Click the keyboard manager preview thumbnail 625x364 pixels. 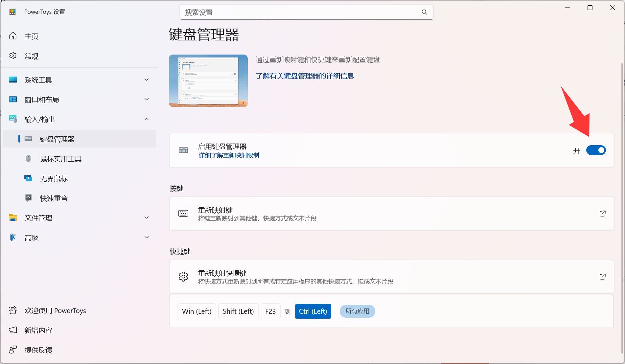point(208,81)
